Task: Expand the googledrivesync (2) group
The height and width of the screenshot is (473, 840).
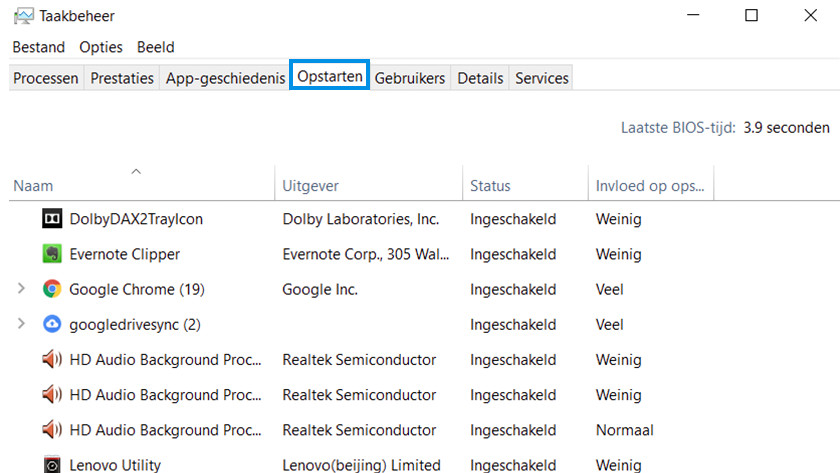Action: [22, 324]
